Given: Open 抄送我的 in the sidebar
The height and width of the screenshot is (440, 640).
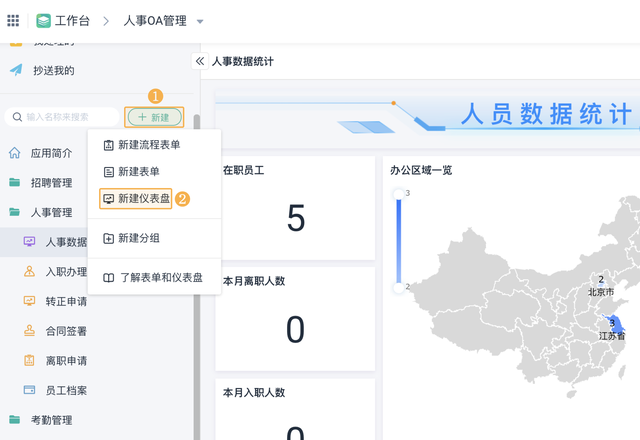Looking at the screenshot, I should coord(54,71).
